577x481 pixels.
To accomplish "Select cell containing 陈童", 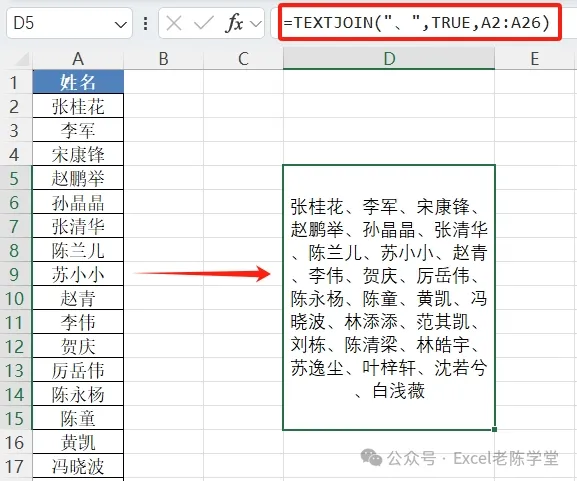I will tap(78, 418).
